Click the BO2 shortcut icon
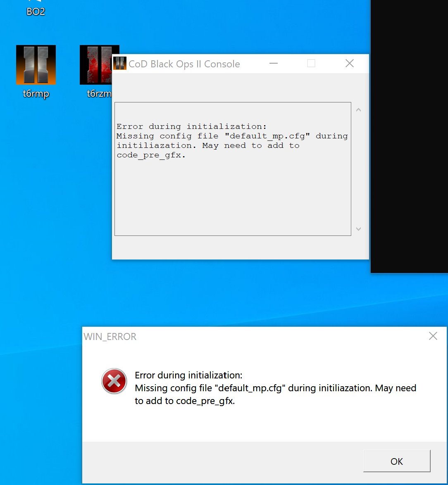Screen dimensions: 448x485 [x=36, y=2]
